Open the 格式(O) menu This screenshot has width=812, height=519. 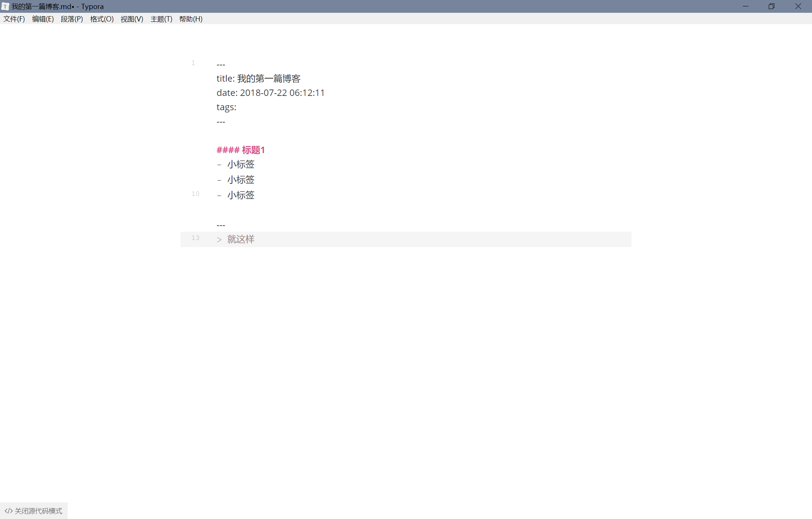click(x=102, y=19)
